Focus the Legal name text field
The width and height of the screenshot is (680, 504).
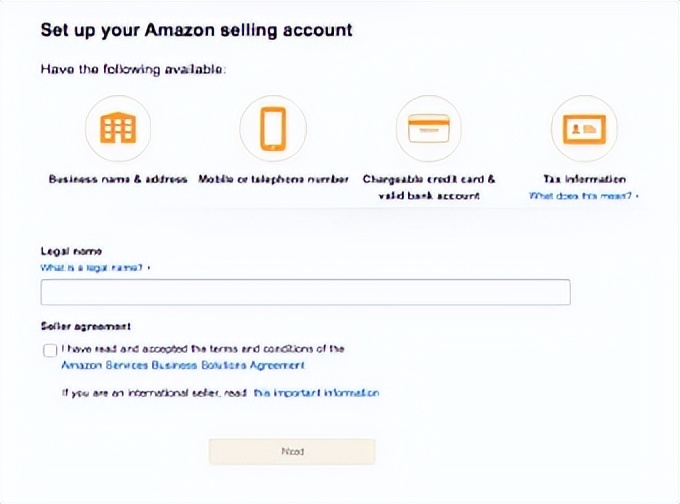[x=305, y=292]
